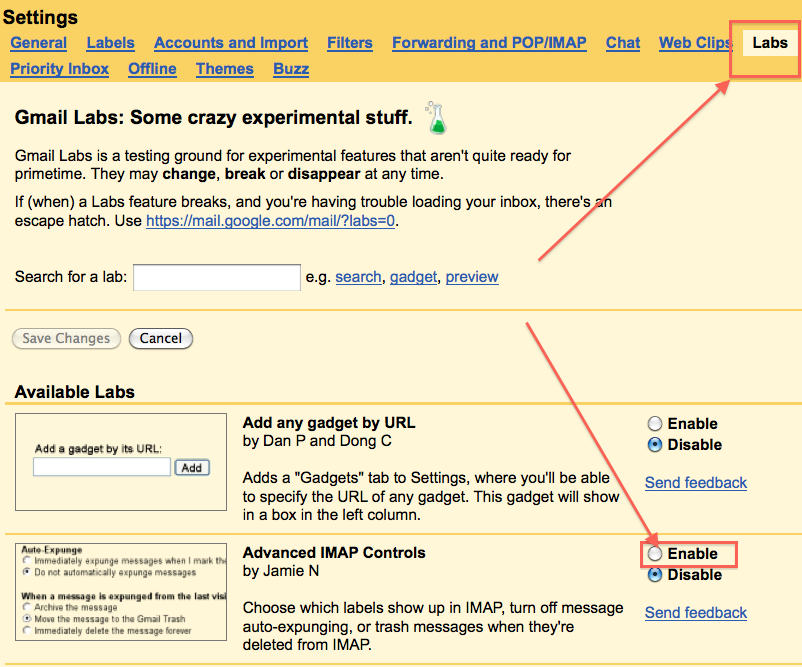Open the Buzz settings tab
802x667 pixels.
(x=291, y=69)
